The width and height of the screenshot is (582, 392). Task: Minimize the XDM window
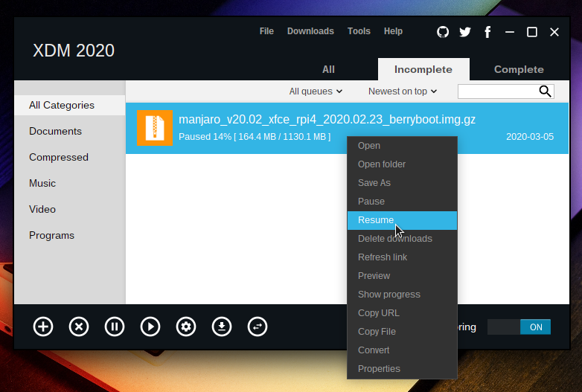click(x=510, y=32)
